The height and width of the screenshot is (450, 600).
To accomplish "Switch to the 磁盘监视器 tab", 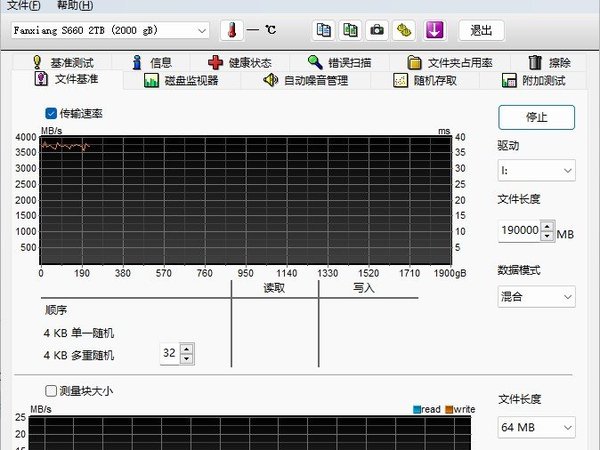I will [181, 80].
